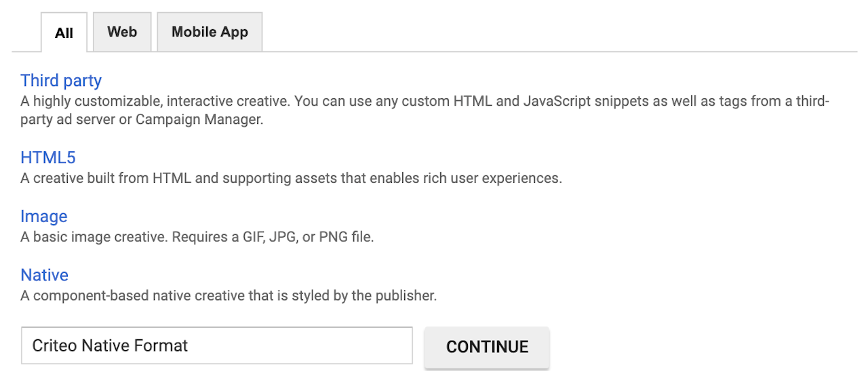Click the Image creative description text
The image size is (868, 384).
coord(197,237)
